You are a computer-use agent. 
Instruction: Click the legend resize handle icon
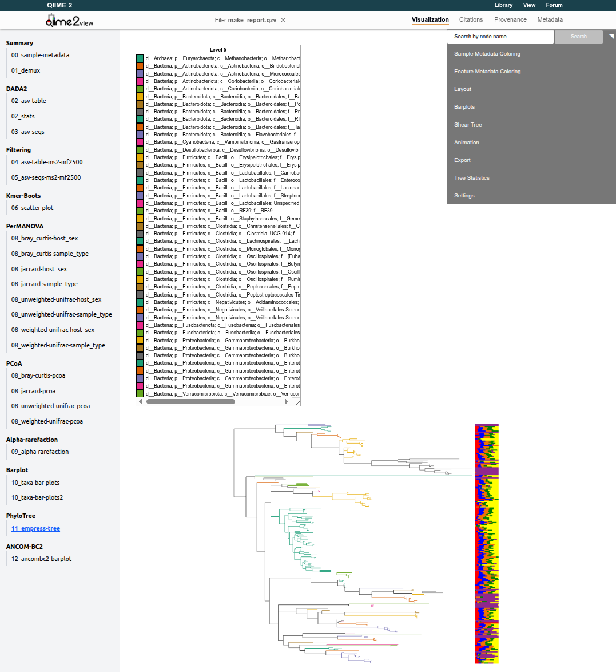296,402
